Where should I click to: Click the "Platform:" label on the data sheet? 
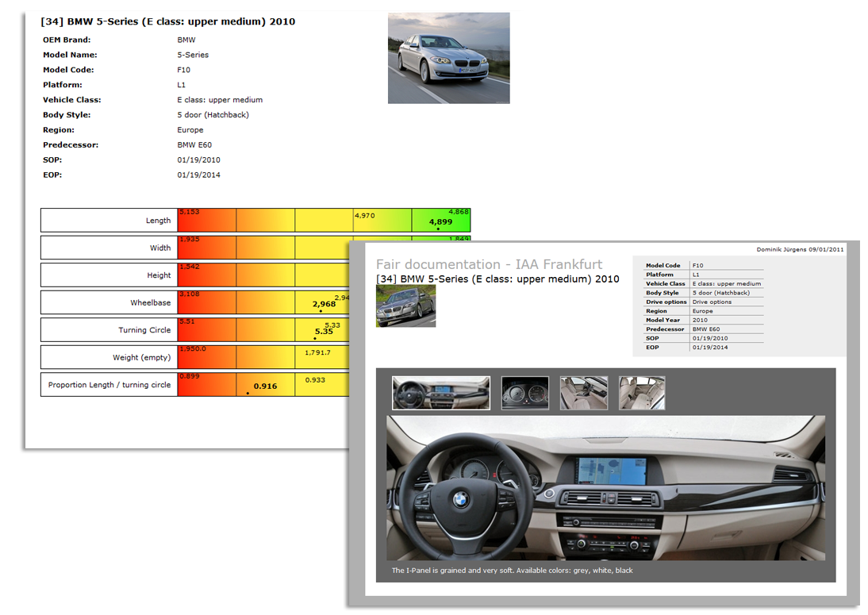coord(63,85)
